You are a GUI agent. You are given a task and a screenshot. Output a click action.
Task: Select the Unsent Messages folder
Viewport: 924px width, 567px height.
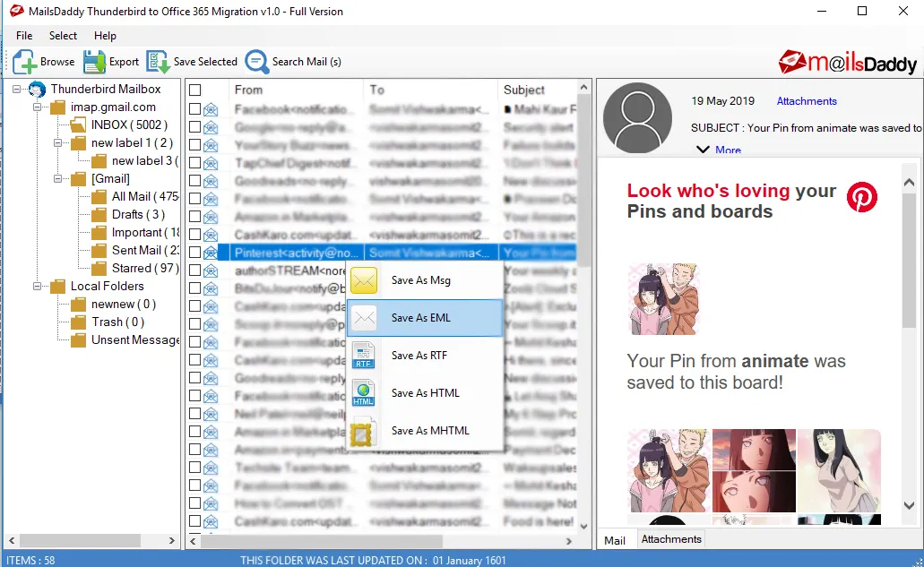click(x=135, y=340)
